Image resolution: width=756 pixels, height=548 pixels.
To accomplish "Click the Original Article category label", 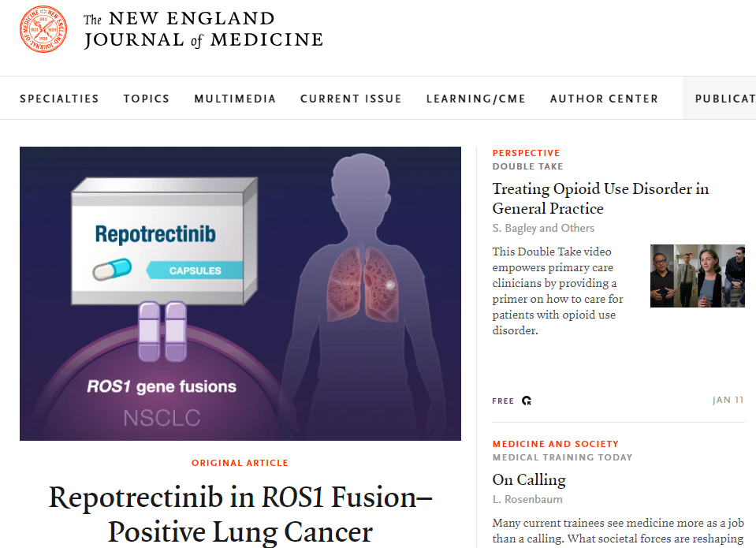I will pos(240,463).
